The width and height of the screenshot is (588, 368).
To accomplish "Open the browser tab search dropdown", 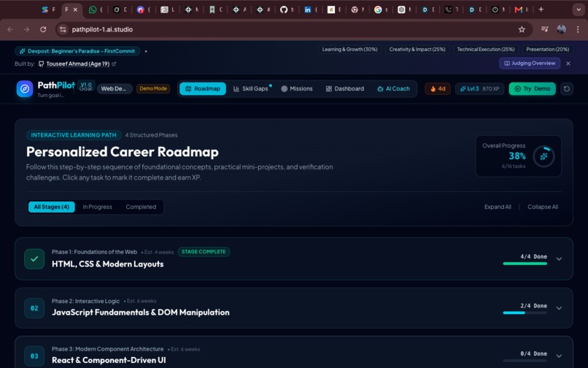I will click(579, 9).
